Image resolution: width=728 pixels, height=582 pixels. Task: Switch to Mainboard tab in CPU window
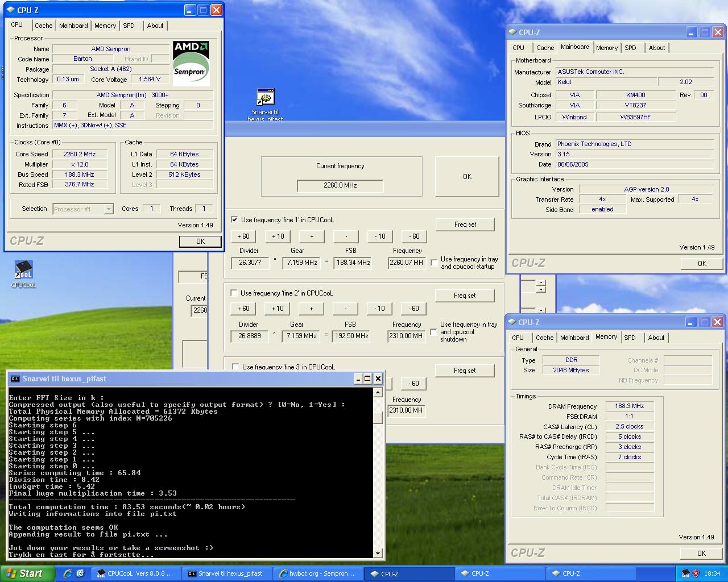(73, 26)
